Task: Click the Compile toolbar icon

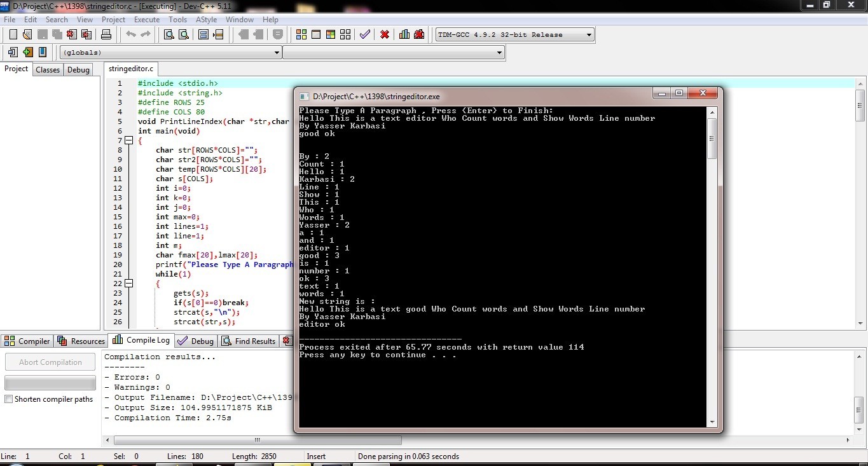Action: pyautogui.click(x=301, y=34)
